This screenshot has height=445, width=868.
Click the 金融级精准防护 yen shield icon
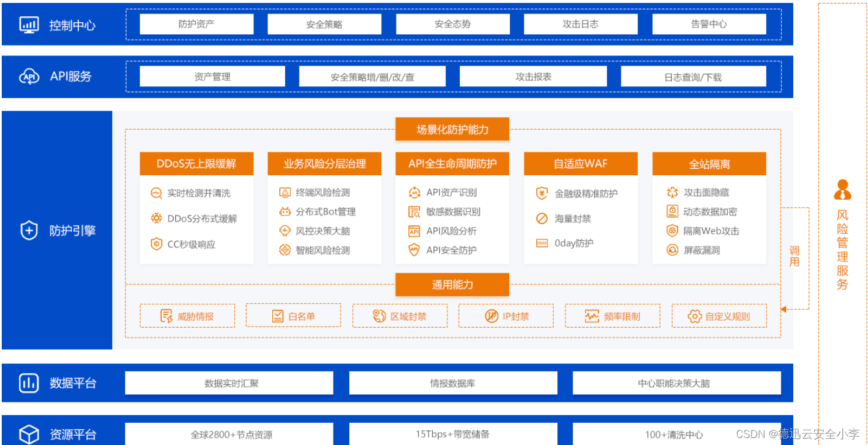pyautogui.click(x=542, y=193)
